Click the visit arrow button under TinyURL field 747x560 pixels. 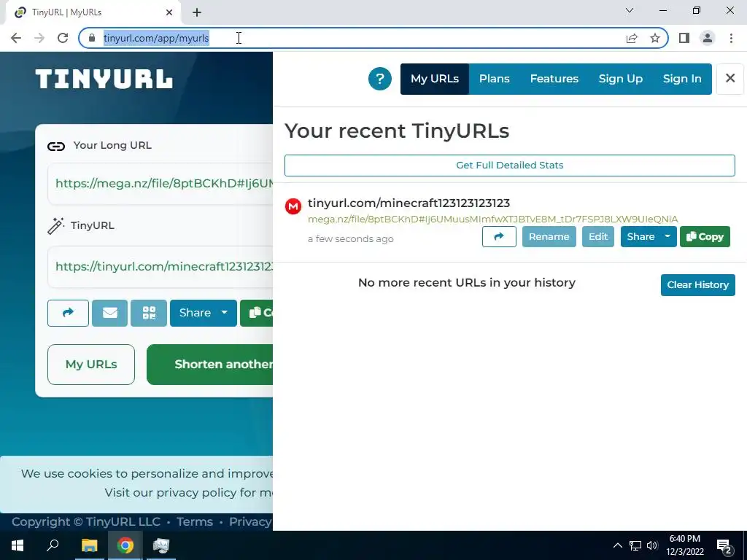[68, 313]
